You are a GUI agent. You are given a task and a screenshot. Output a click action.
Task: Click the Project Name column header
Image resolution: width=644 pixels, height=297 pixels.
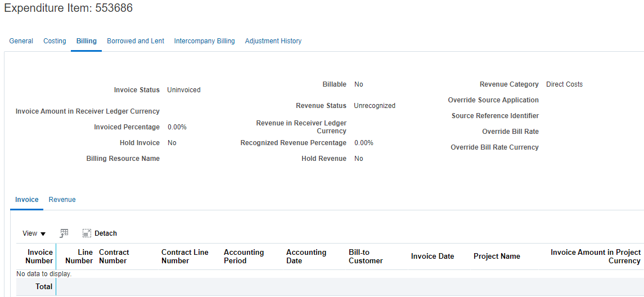(497, 256)
